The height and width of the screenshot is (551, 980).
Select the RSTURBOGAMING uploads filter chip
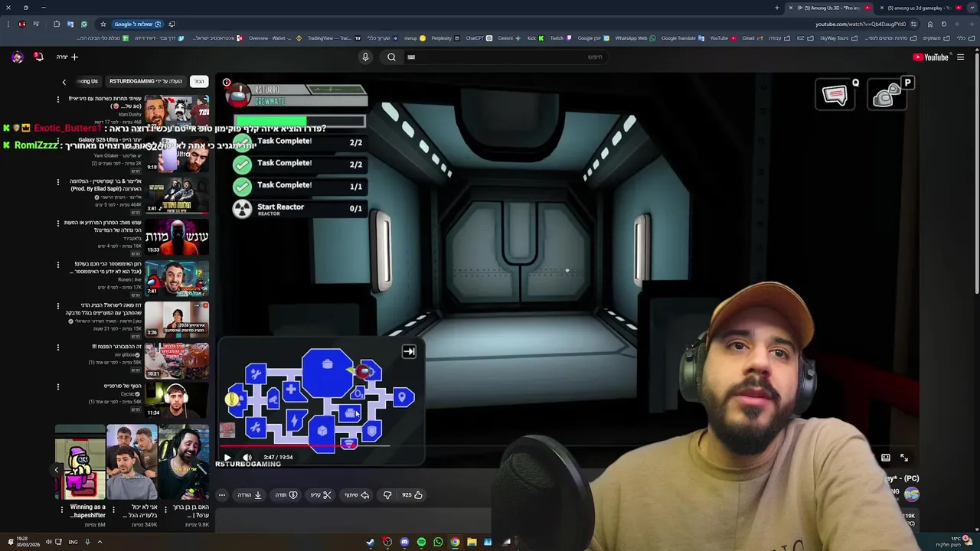(x=145, y=81)
